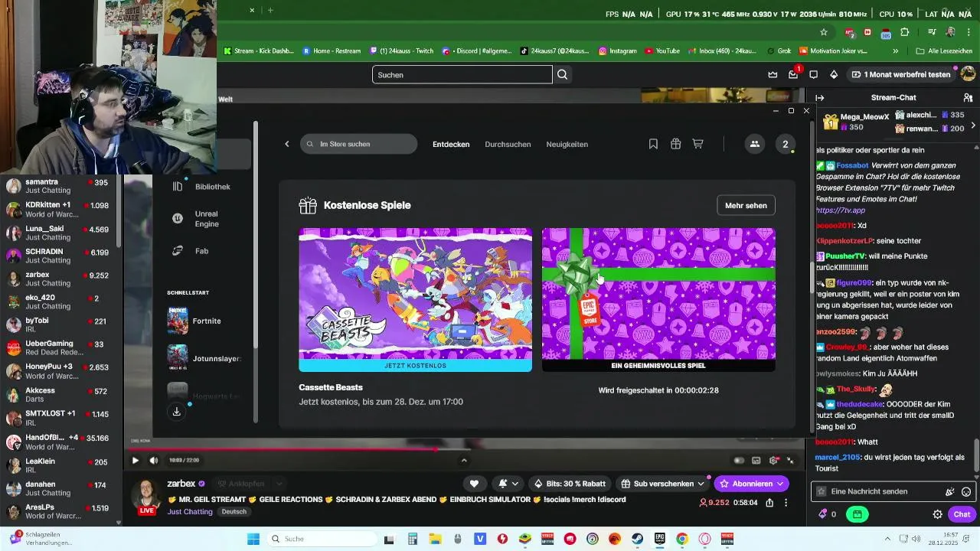Click the Deutsch language tag
Image resolution: width=980 pixels, height=551 pixels.
[x=234, y=511]
